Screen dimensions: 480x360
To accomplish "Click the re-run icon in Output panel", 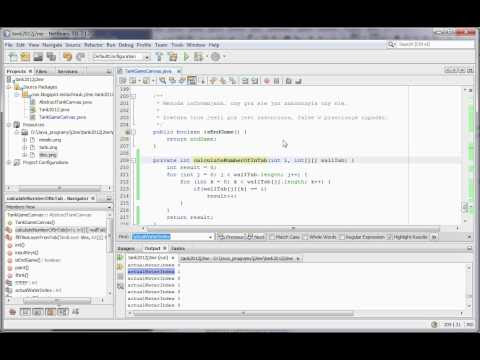I will [120, 258].
